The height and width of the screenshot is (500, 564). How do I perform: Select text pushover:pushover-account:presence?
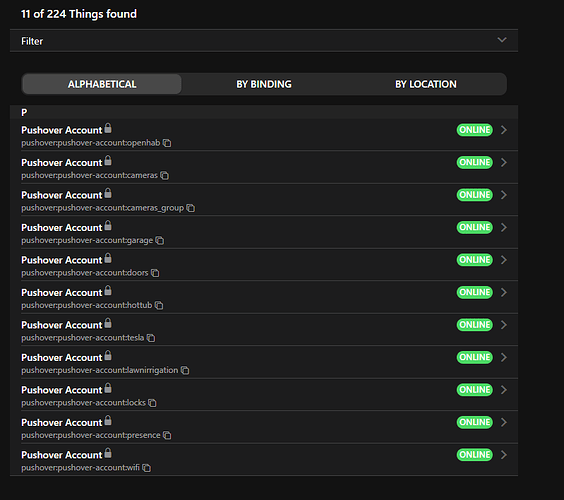pyautogui.click(x=91, y=435)
